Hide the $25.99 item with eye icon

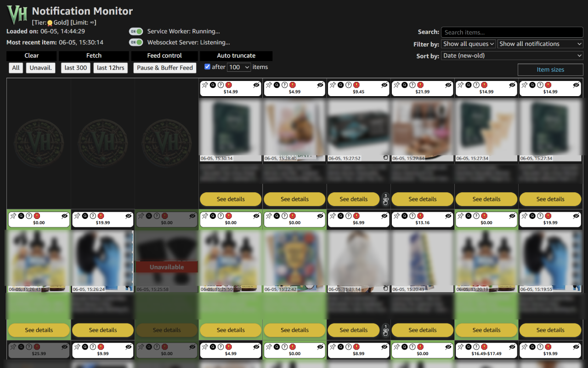64,347
